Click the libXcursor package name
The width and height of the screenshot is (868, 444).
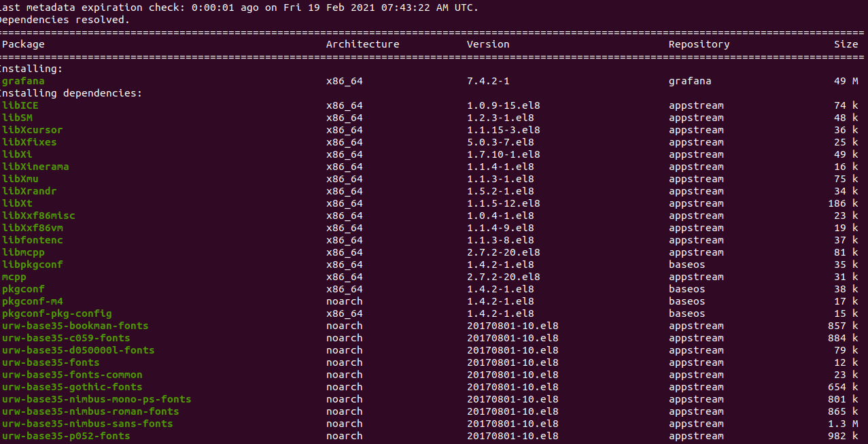32,130
